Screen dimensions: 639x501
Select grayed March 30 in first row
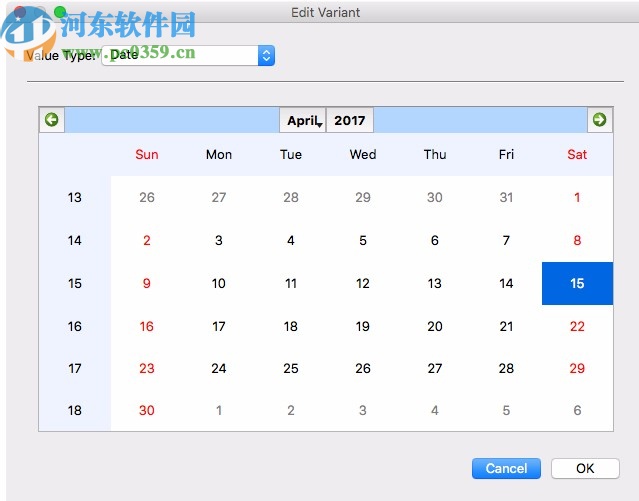point(434,197)
